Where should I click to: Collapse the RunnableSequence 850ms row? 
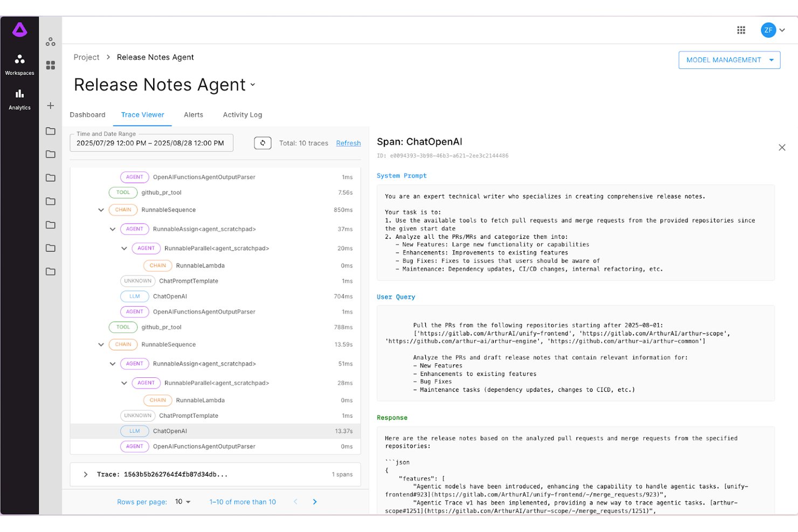tap(101, 210)
